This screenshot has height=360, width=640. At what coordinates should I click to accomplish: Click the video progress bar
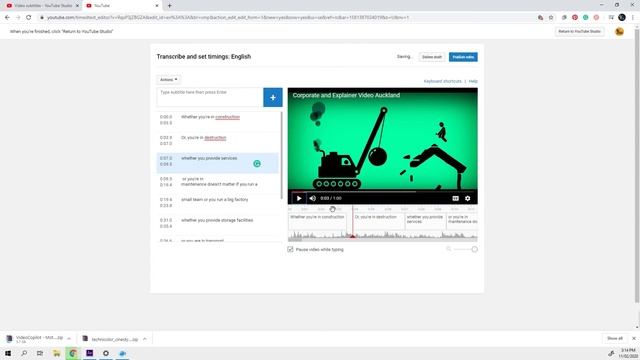coord(382,191)
